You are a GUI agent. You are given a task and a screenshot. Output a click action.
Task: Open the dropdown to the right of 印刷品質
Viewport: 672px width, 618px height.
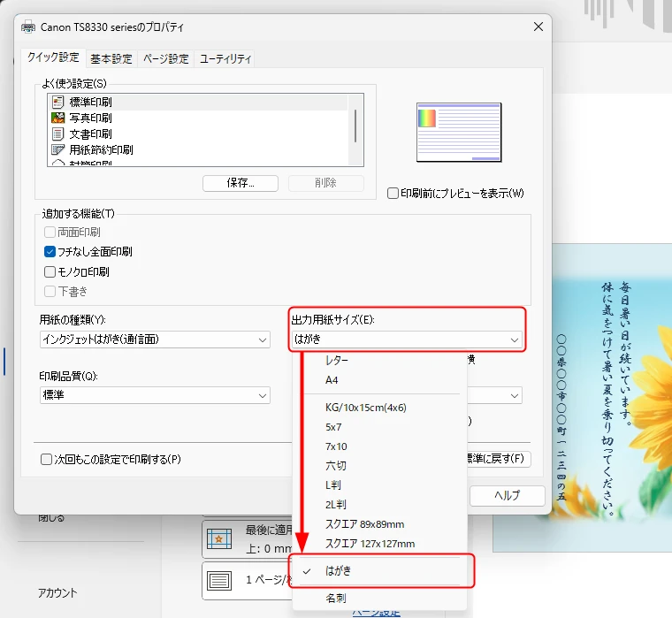[495, 395]
